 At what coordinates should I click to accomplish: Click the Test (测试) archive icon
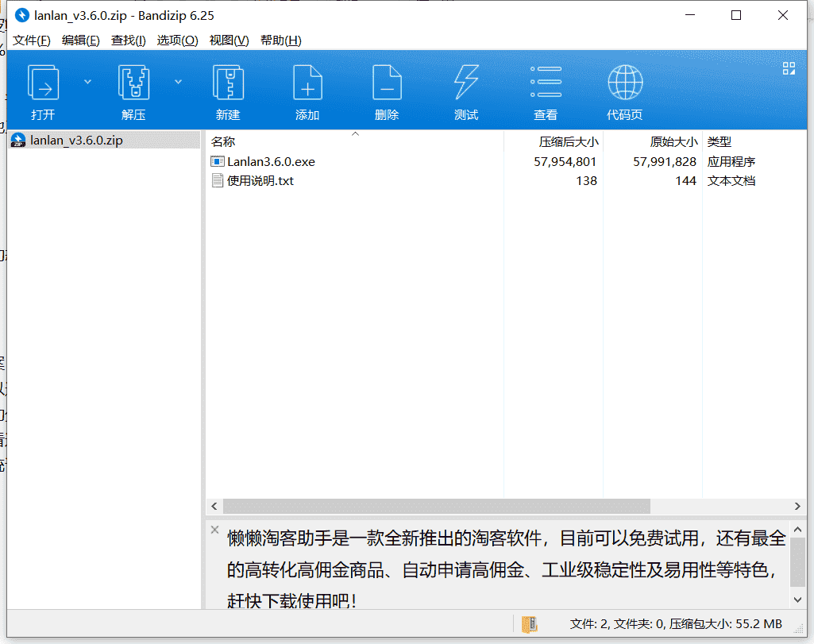(x=466, y=82)
